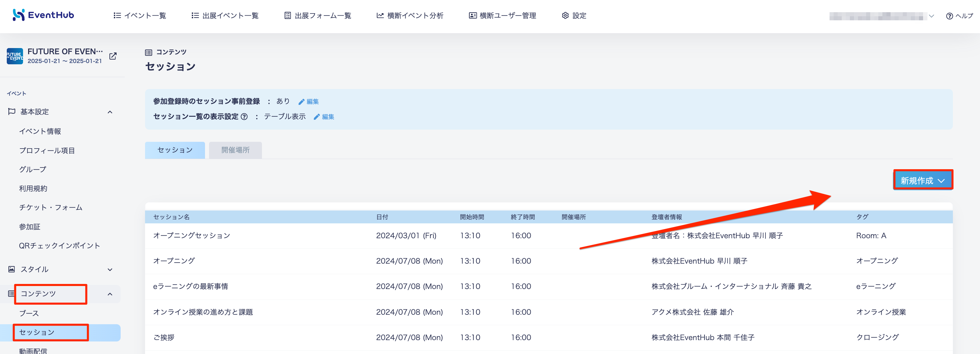Click the info icon next to セッション一覧の表示設定
Viewport: 980px width, 354px height.
point(244,117)
